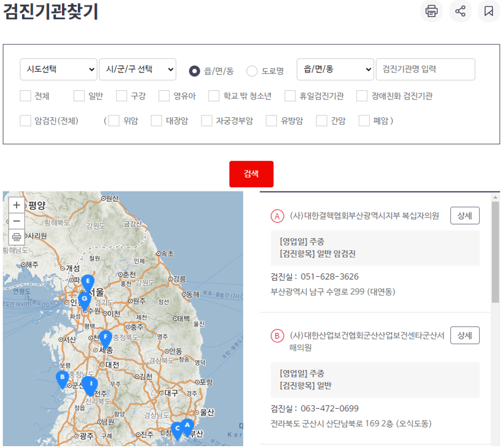Screen dimensions: 503x448
Task: Enable the 암검진(전체) checkbox
Action: 25,121
